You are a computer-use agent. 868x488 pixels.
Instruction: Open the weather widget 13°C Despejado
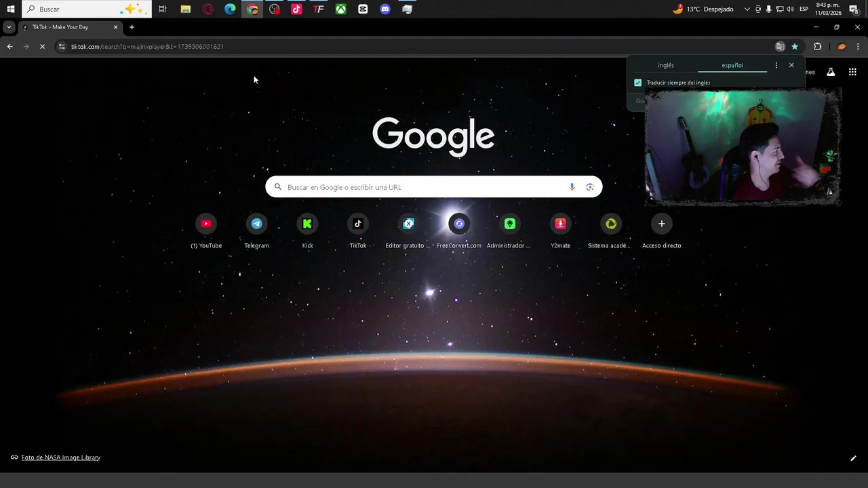(x=703, y=9)
